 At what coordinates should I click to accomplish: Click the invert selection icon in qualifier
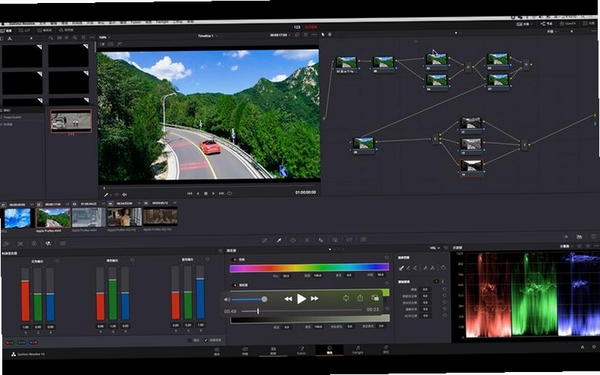tap(443, 267)
